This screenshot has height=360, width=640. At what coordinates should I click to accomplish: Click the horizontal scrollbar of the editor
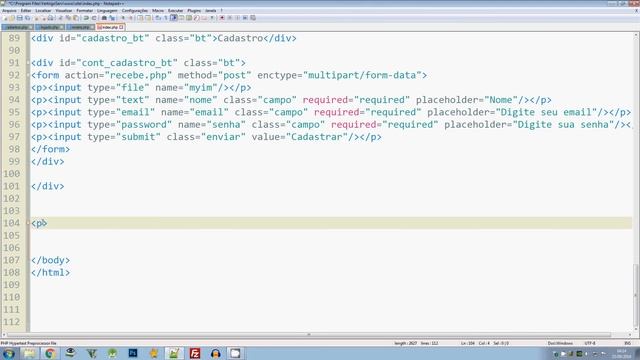[309, 335]
